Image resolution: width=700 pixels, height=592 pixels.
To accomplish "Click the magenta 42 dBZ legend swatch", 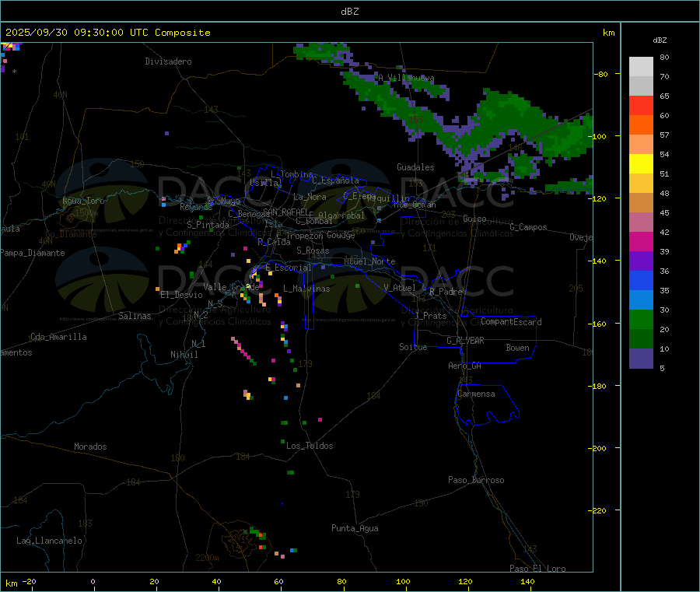I will [641, 241].
